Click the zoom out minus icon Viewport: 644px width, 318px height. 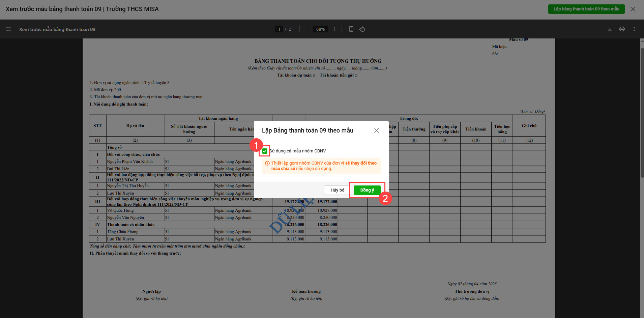306,29
